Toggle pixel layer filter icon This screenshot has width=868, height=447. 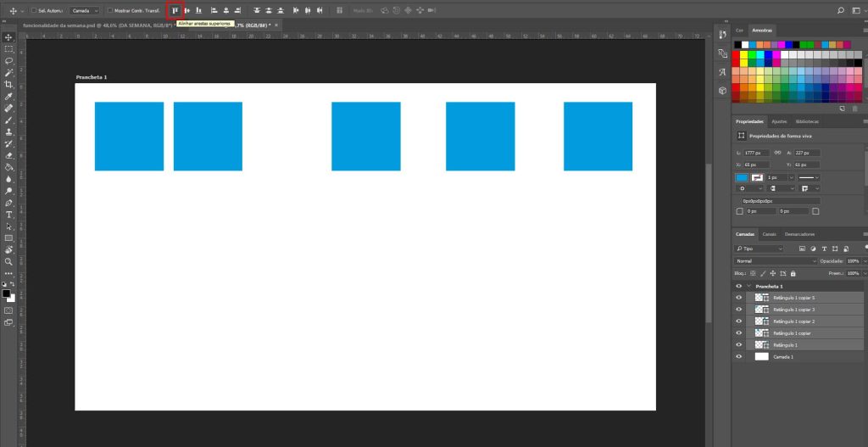tap(802, 249)
